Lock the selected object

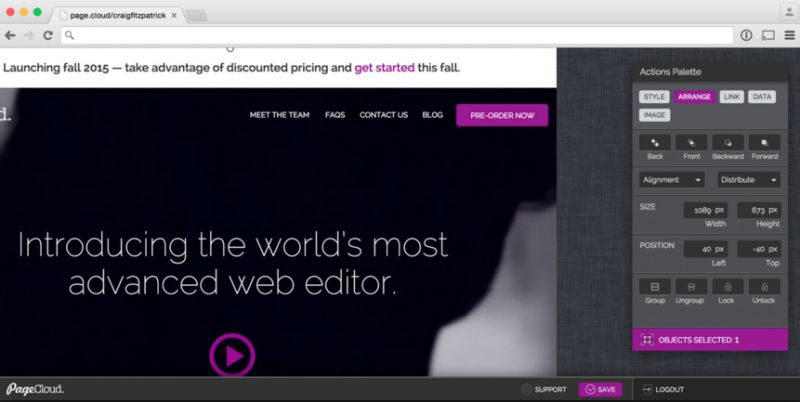(x=728, y=287)
